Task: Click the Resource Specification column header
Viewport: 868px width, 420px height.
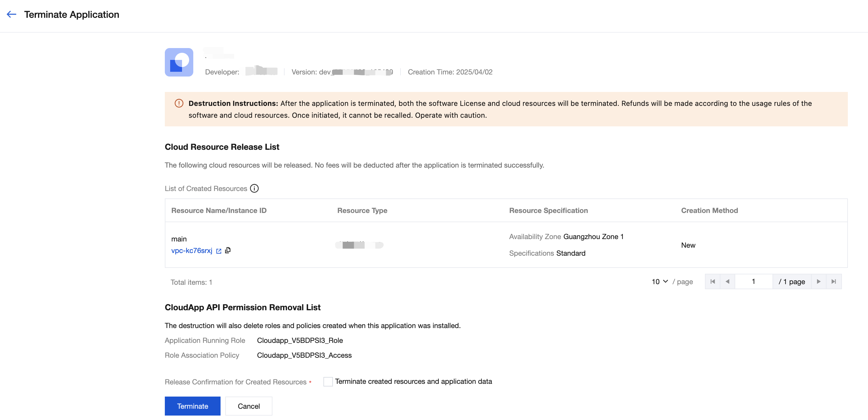Action: 548,211
